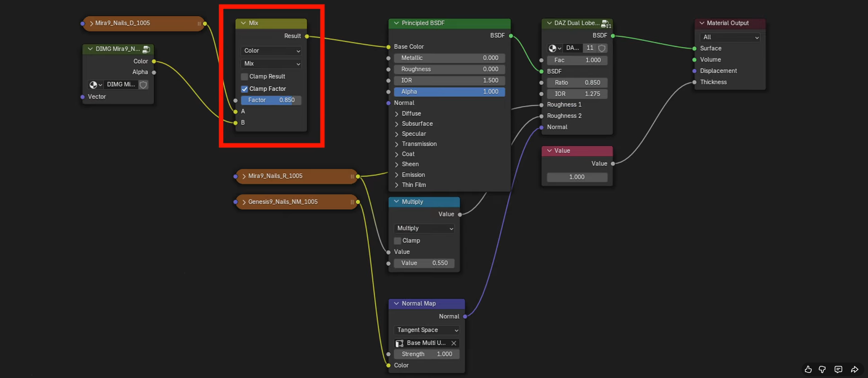Click the share arrow icon
Screen dimensions: 868x378
pos(855,369)
